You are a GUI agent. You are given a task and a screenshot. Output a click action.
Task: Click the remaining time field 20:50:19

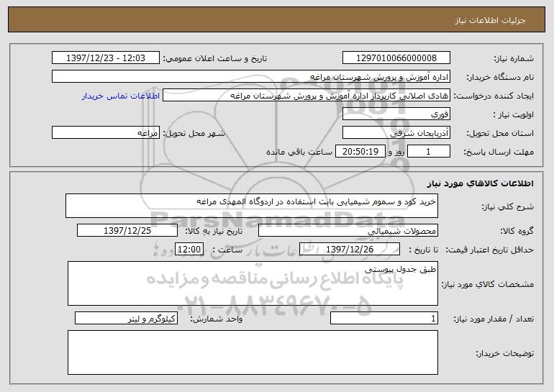click(x=360, y=152)
